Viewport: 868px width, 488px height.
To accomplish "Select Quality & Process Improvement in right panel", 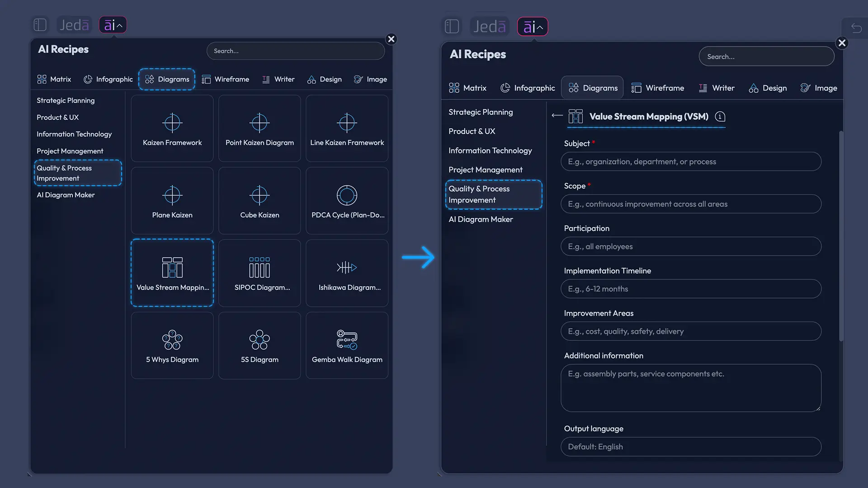I will [494, 194].
